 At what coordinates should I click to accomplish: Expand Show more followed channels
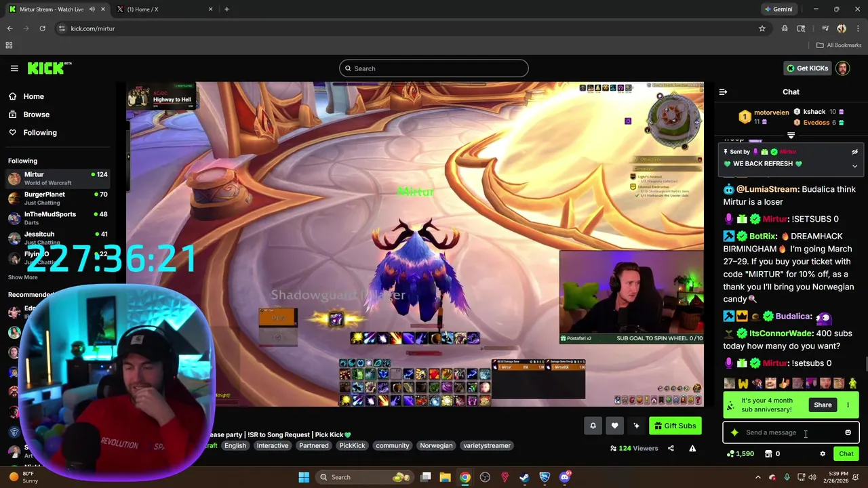[x=23, y=277]
